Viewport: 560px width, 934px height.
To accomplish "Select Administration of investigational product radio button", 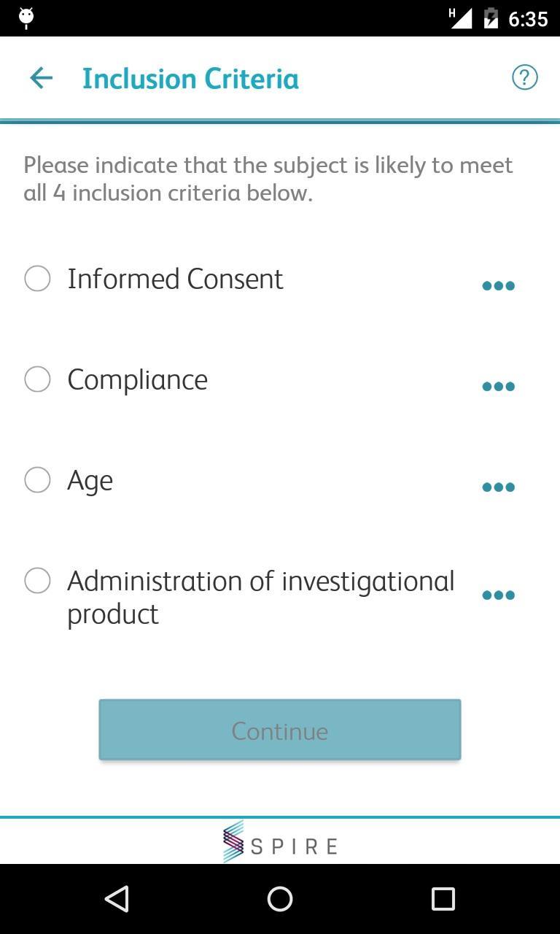I will coord(37,581).
